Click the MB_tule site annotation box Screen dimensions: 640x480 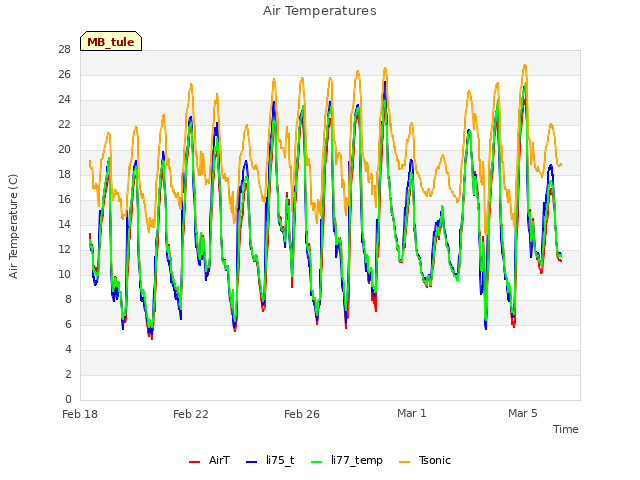(111, 41)
